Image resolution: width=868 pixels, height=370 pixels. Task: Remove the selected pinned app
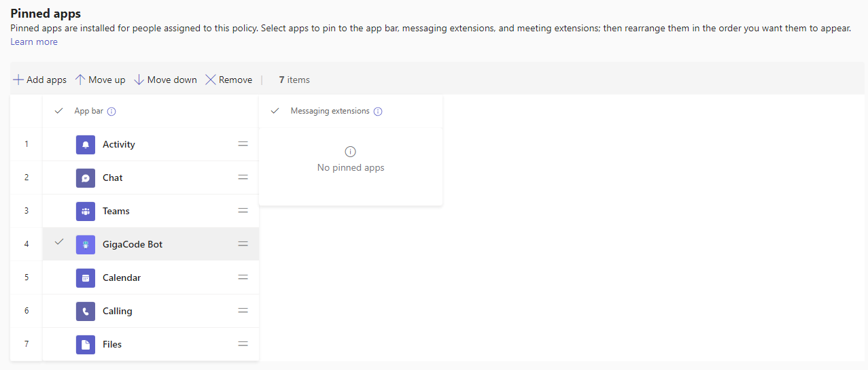coord(228,80)
